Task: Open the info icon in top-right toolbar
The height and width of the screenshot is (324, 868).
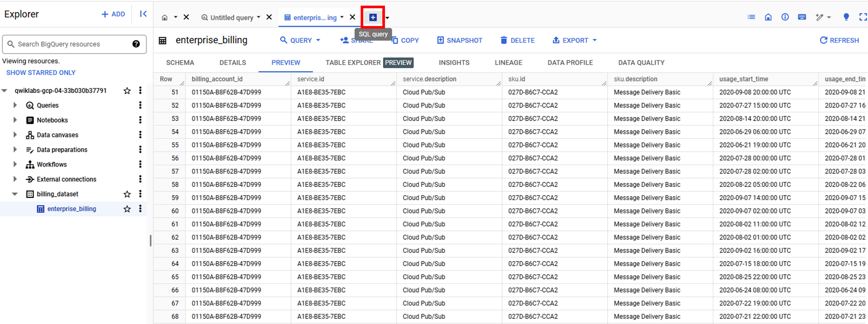Action: (x=785, y=17)
